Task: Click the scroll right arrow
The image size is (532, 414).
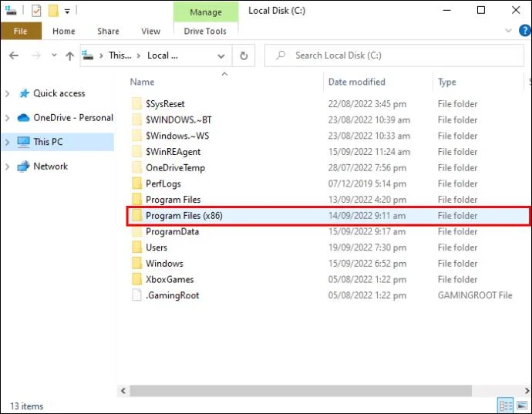Action: (527, 391)
